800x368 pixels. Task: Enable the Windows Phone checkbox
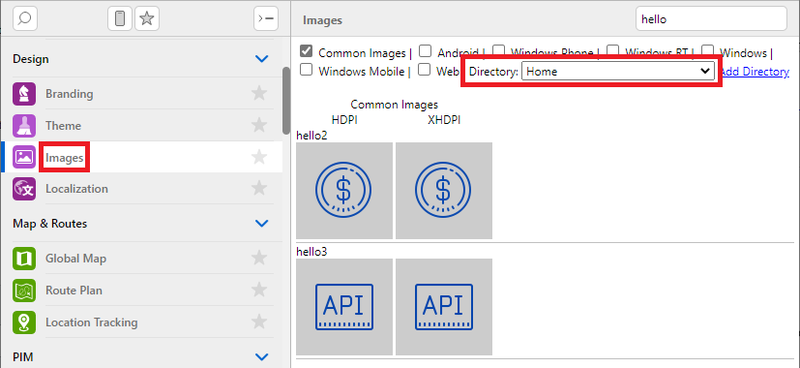498,51
